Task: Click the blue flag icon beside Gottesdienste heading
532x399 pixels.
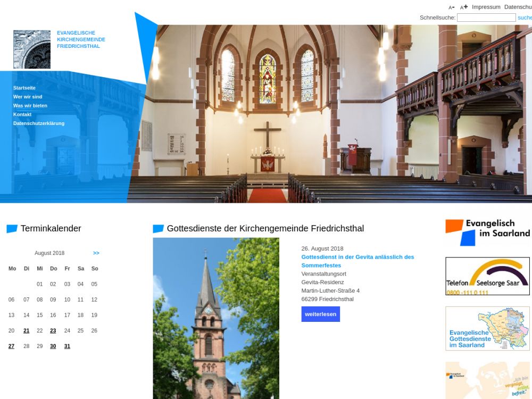Action: pyautogui.click(x=158, y=229)
